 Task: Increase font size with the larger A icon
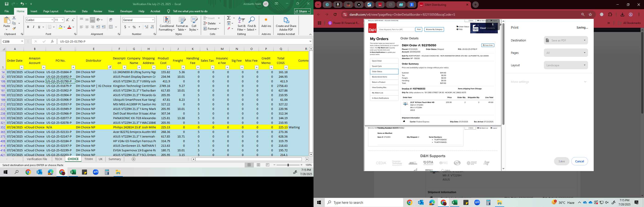coord(67,20)
